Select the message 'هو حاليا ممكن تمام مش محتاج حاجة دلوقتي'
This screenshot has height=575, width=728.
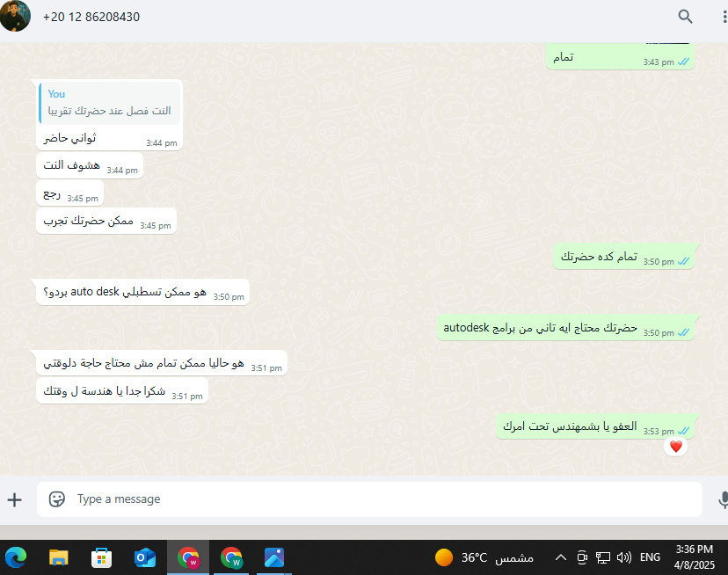pyautogui.click(x=162, y=363)
